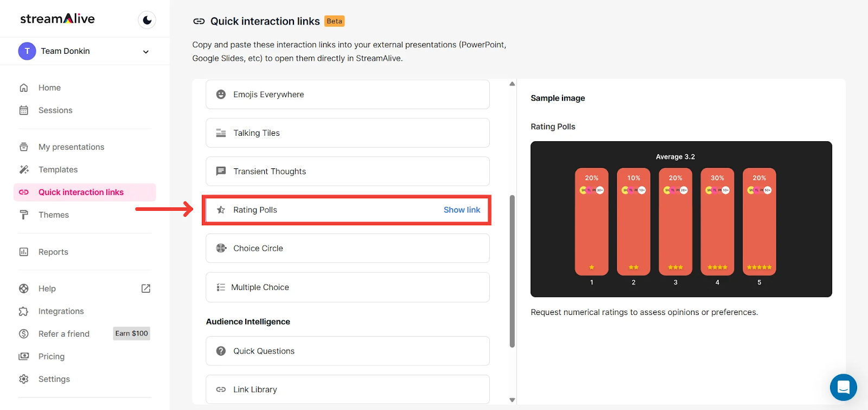
Task: Click the Link Library chain icon
Action: tap(221, 389)
